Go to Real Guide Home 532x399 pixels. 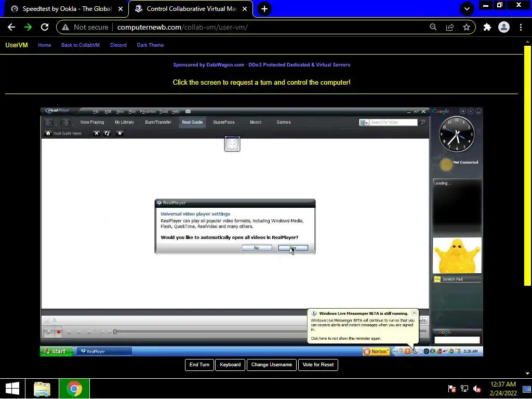coord(63,134)
